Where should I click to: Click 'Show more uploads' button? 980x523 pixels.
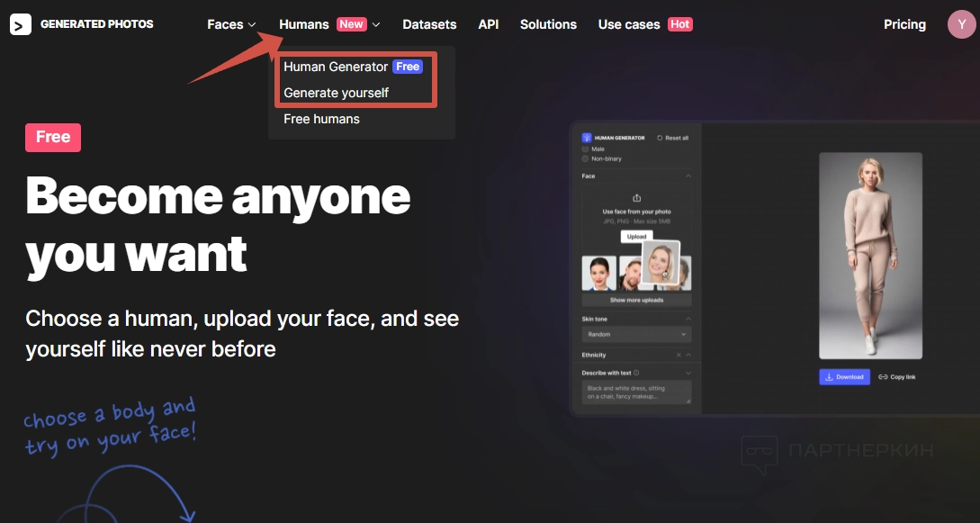click(x=636, y=300)
